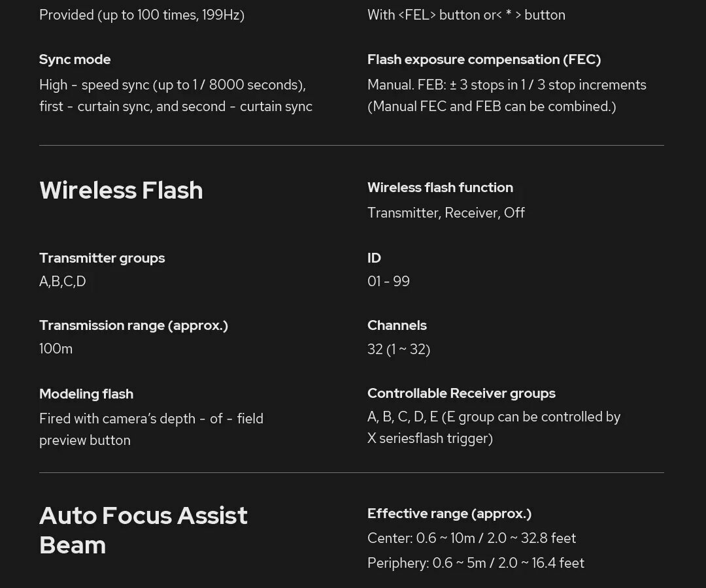Click the "Controllable Receiver groups" label
The height and width of the screenshot is (588, 706).
(462, 393)
